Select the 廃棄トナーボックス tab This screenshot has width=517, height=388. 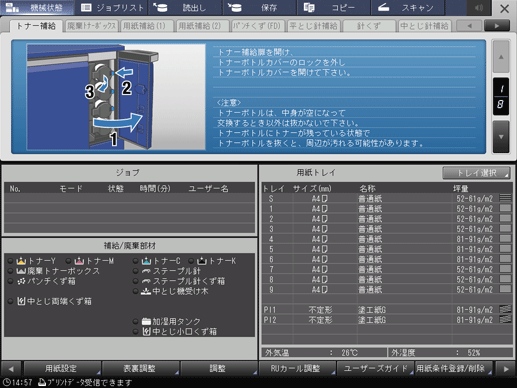(x=91, y=26)
